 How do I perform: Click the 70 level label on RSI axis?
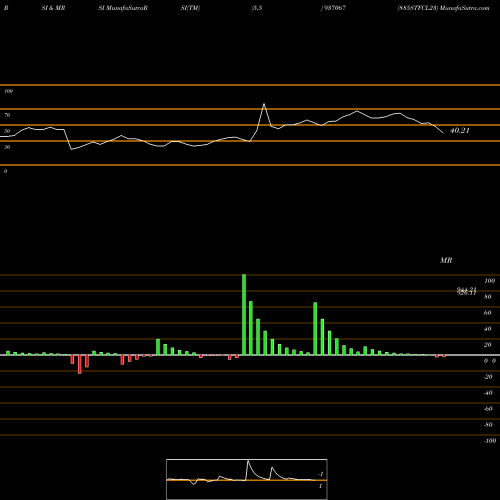pos(7,115)
